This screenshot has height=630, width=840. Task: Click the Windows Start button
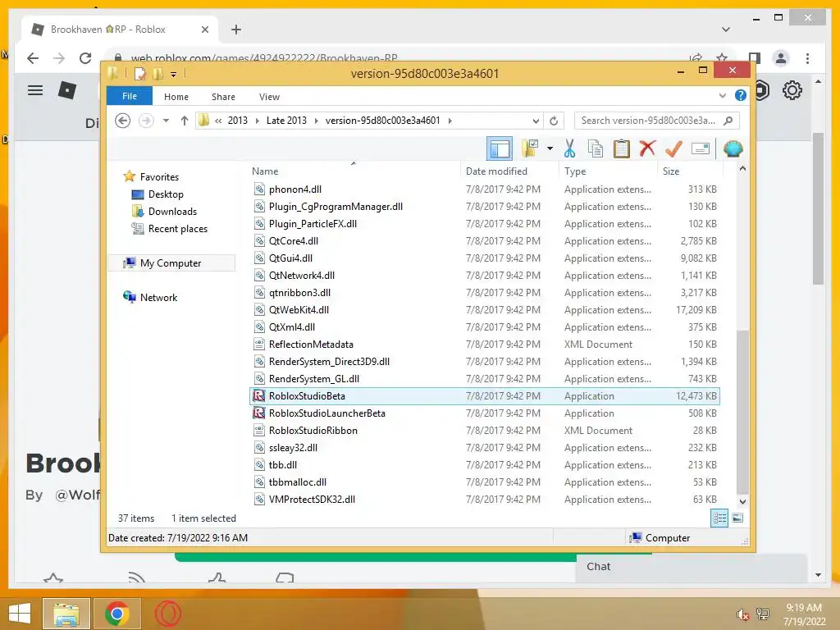point(20,614)
